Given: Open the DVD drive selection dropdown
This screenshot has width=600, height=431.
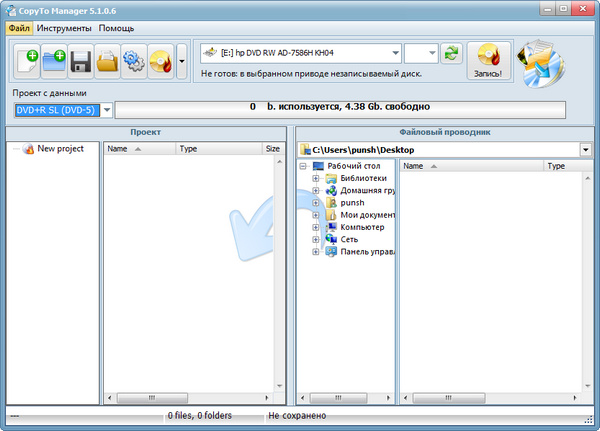Looking at the screenshot, I should (396, 53).
